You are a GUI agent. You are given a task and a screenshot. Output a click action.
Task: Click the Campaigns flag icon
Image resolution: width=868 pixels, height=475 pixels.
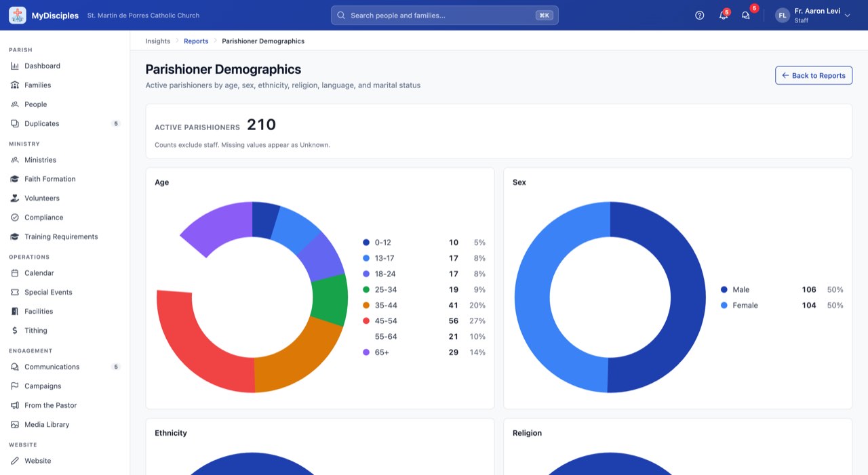click(x=15, y=386)
